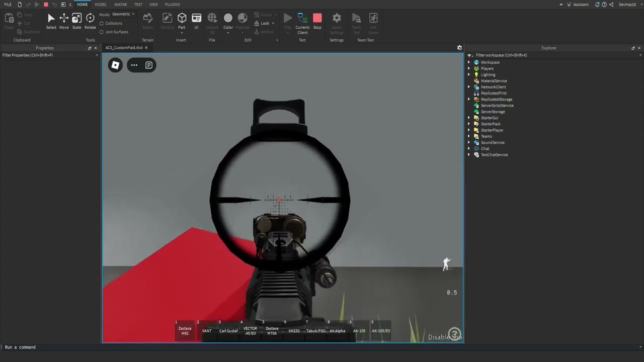Click the red Stop test button

coord(317,21)
